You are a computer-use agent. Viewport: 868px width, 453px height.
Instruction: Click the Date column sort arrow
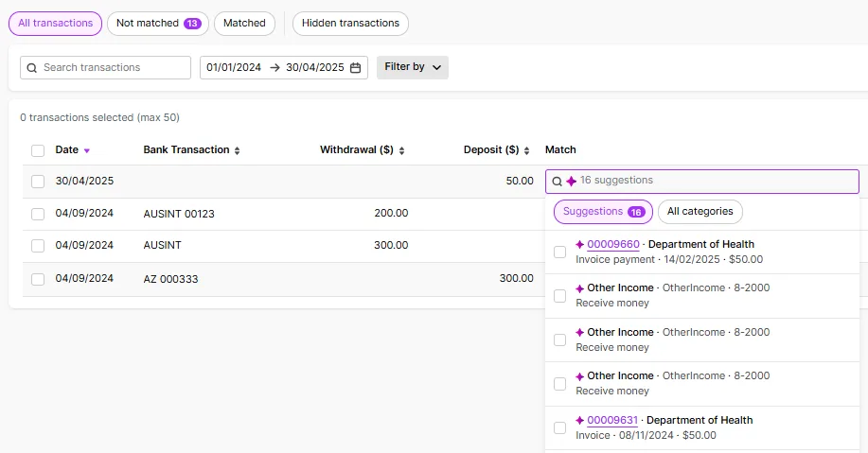click(x=86, y=150)
